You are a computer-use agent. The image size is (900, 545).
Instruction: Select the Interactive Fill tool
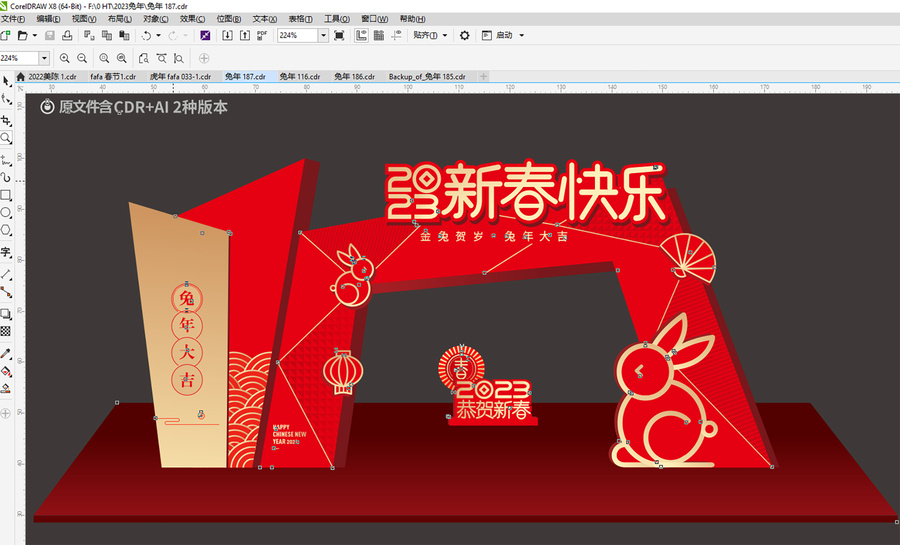click(x=6, y=371)
